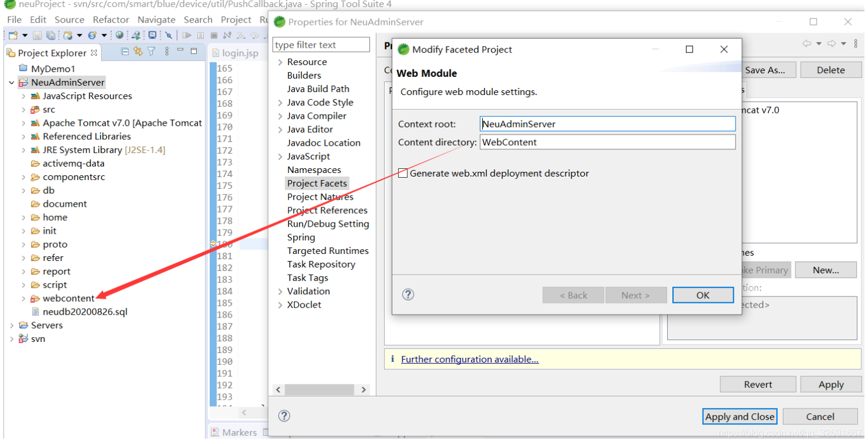Click help icon in Properties dialog
The height and width of the screenshot is (444, 868).
(x=284, y=416)
